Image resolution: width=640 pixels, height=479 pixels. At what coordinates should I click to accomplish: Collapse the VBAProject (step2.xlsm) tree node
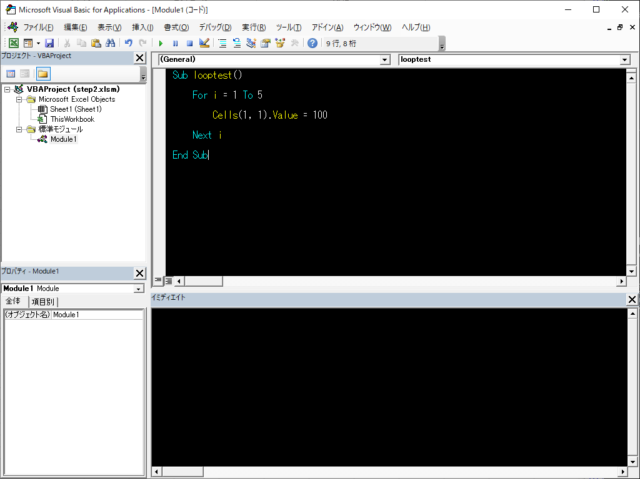pos(8,89)
